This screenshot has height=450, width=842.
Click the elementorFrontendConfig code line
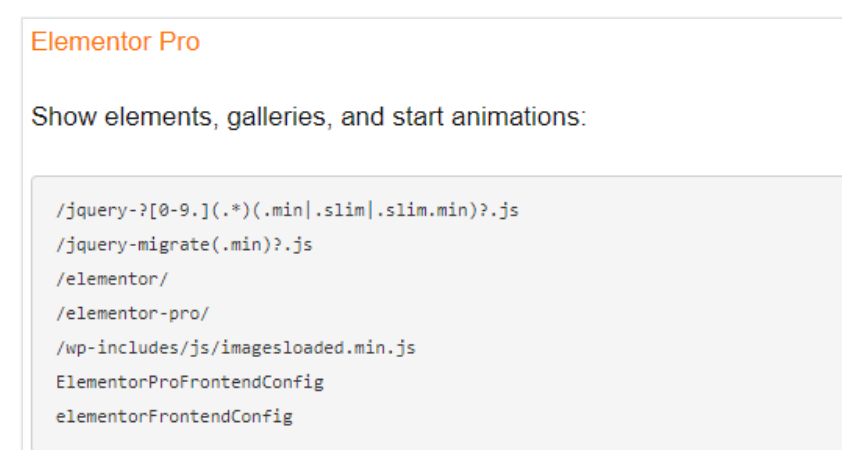point(175,415)
